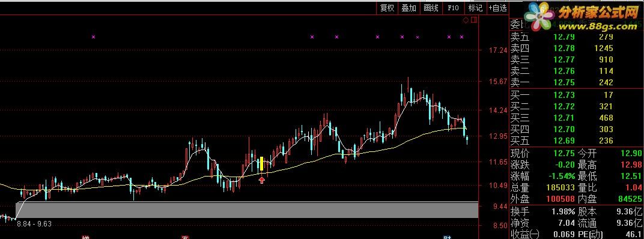
Task: Toggle 复权 price adjustment
Action: coord(387,8)
